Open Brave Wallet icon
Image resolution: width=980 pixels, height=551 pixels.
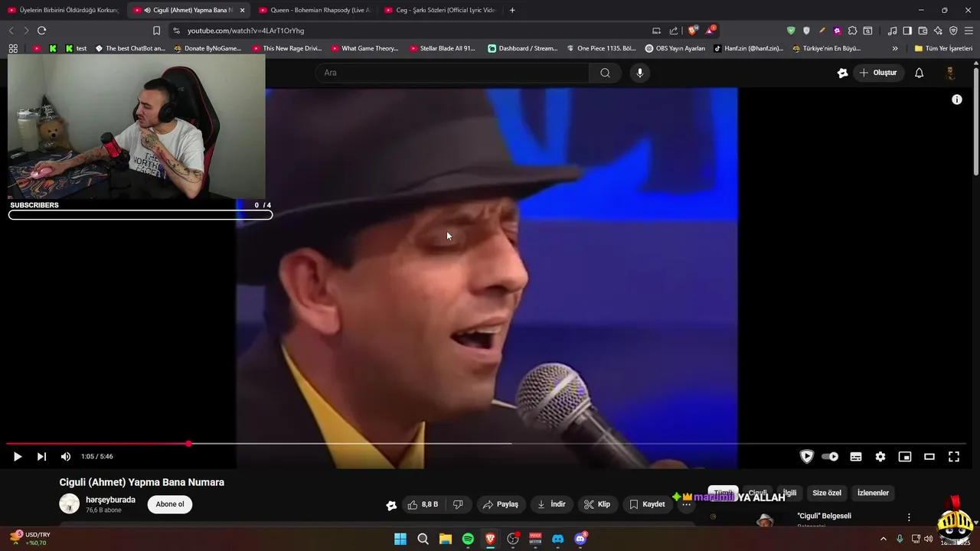[923, 31]
